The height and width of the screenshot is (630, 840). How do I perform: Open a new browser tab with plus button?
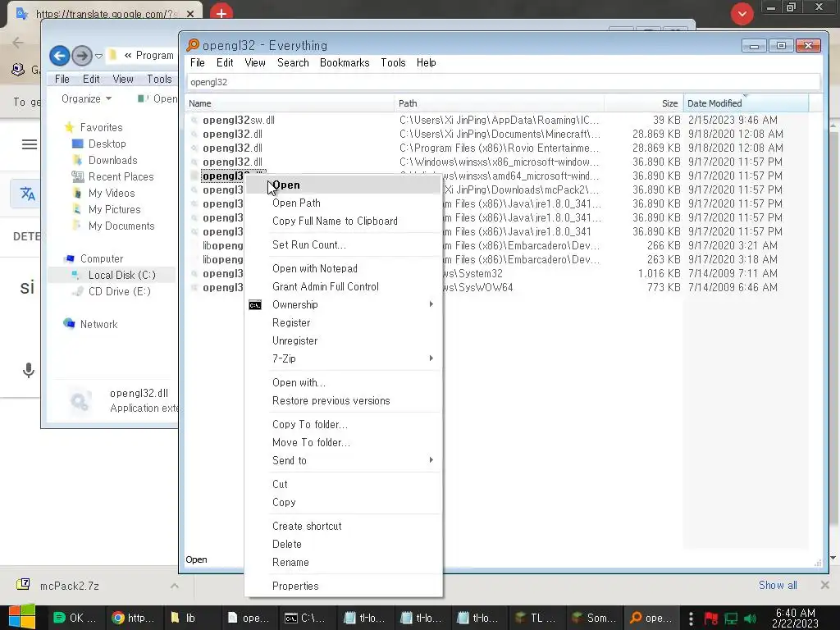coord(221,13)
